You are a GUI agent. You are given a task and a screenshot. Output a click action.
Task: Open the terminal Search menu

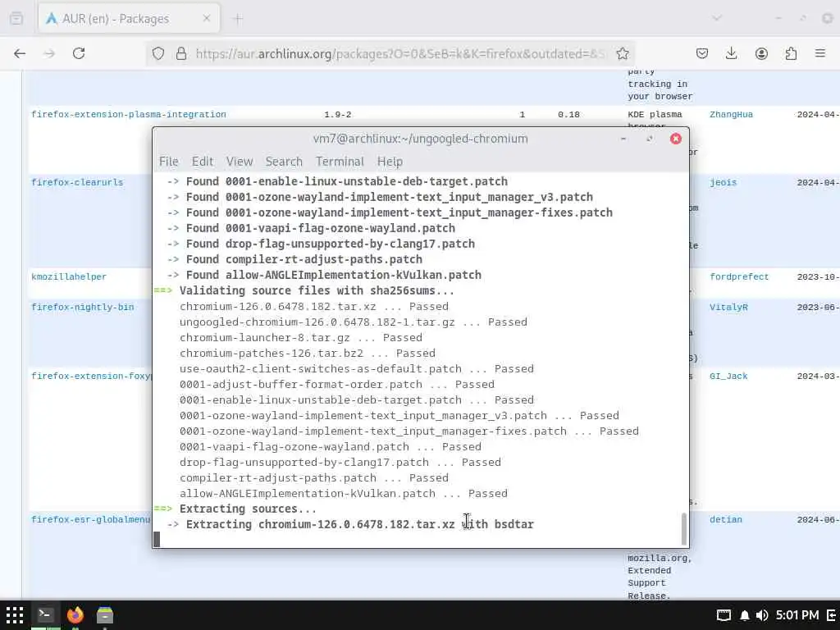pyautogui.click(x=284, y=162)
